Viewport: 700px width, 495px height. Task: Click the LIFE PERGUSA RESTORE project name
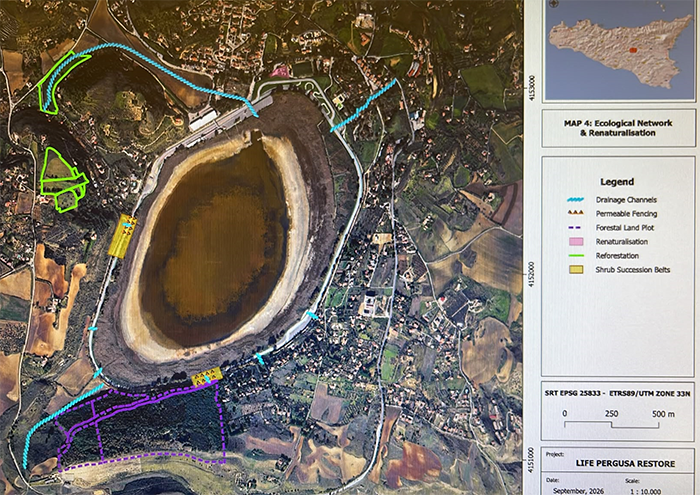click(x=625, y=463)
